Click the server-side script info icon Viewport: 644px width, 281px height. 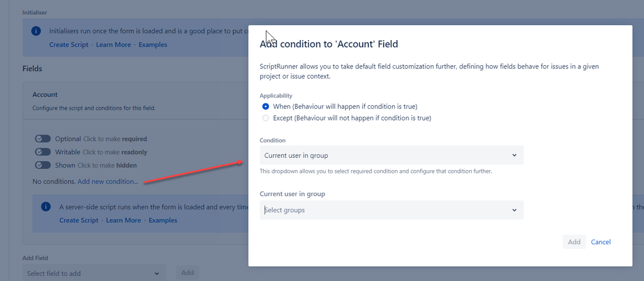tap(46, 207)
